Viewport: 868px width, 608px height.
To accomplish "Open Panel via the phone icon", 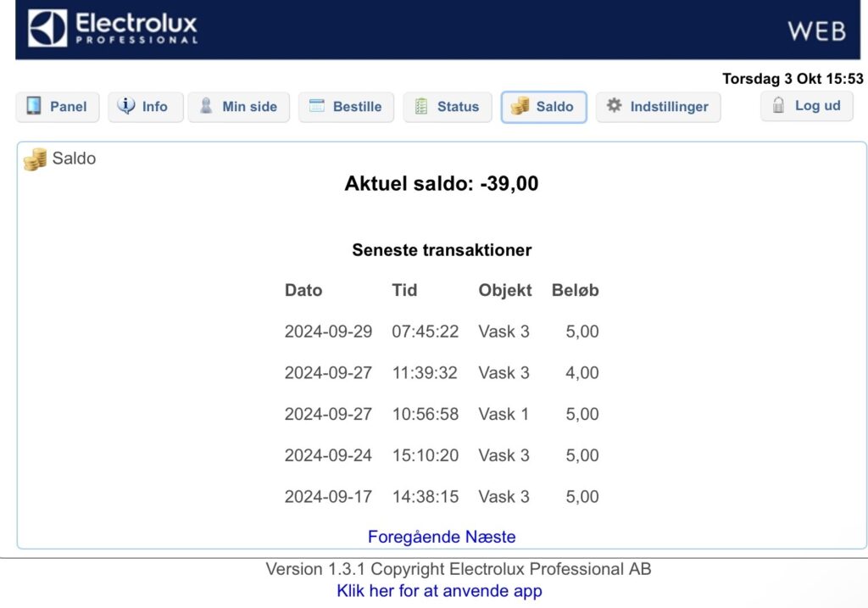I will 35,106.
